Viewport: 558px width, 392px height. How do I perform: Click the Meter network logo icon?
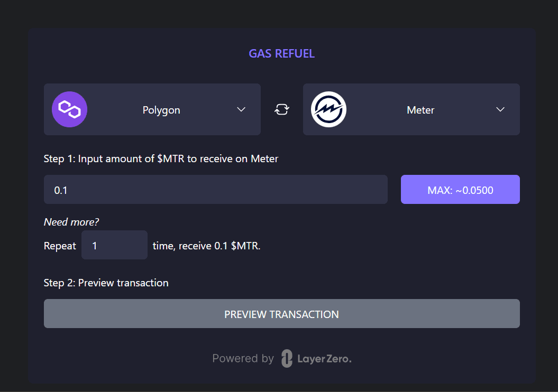328,109
